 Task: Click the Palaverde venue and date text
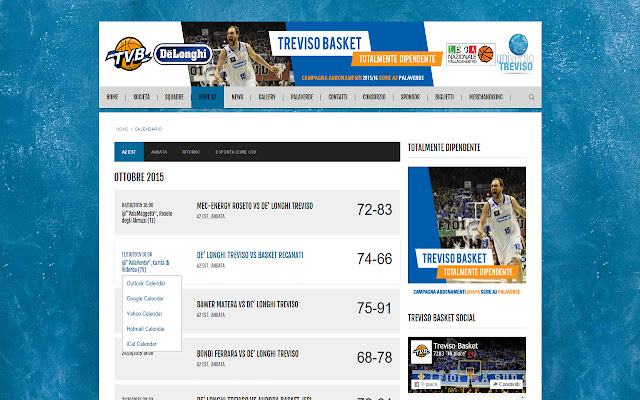point(145,262)
